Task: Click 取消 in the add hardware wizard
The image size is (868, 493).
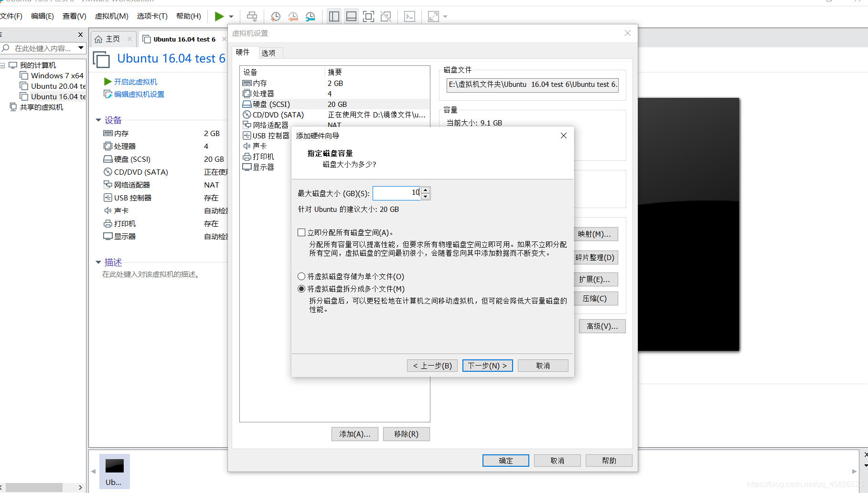Action: [543, 366]
